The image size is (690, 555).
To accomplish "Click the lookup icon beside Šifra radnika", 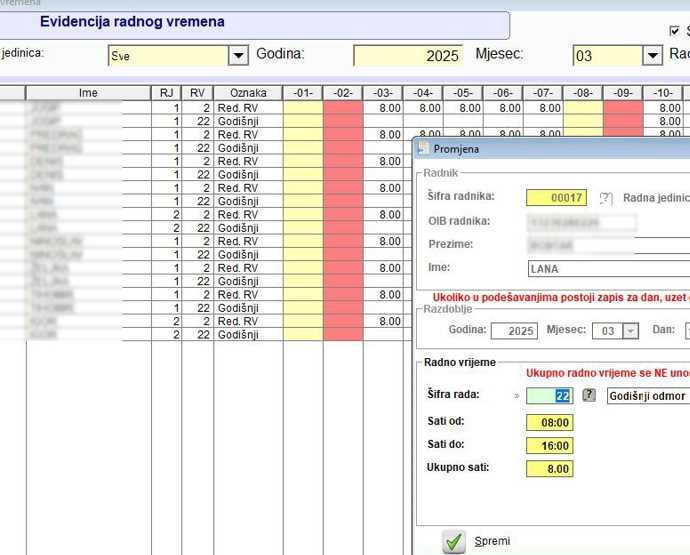I will (x=605, y=198).
